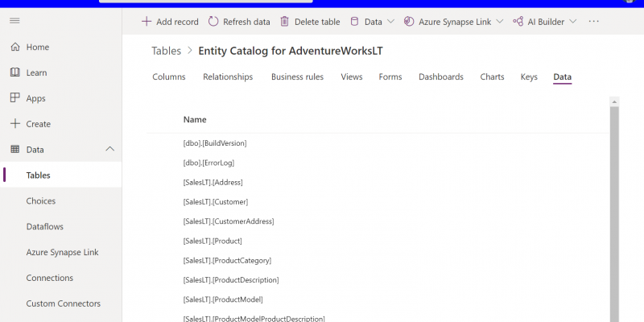Select the [SalesLT].[Customer] row

pos(378,202)
